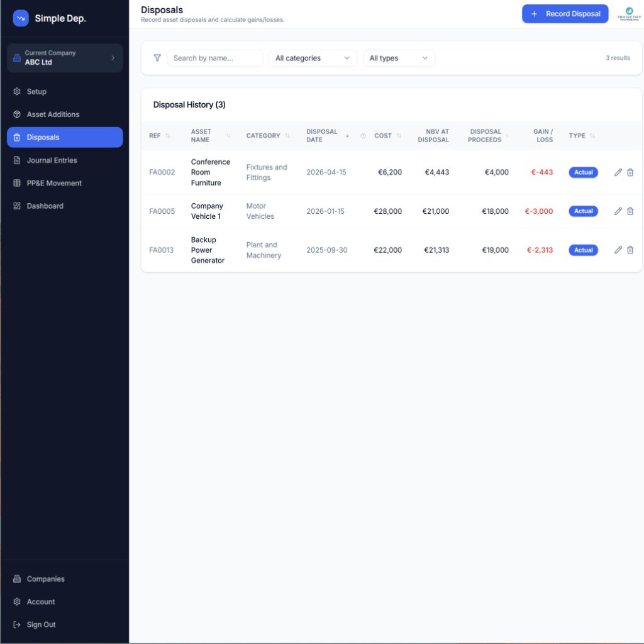The image size is (644, 644).
Task: Click the filter funnel icon
Action: pyautogui.click(x=157, y=58)
